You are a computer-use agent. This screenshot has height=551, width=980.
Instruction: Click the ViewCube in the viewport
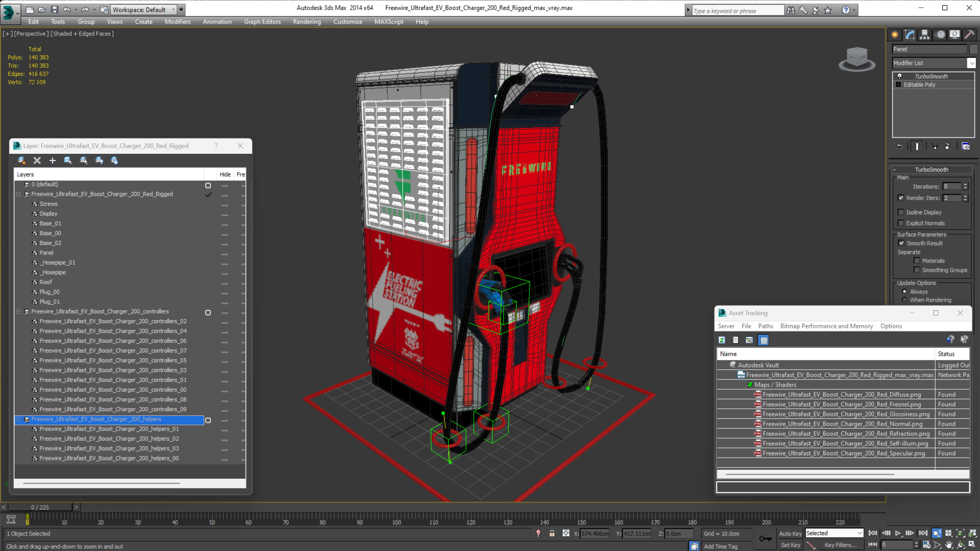(857, 59)
